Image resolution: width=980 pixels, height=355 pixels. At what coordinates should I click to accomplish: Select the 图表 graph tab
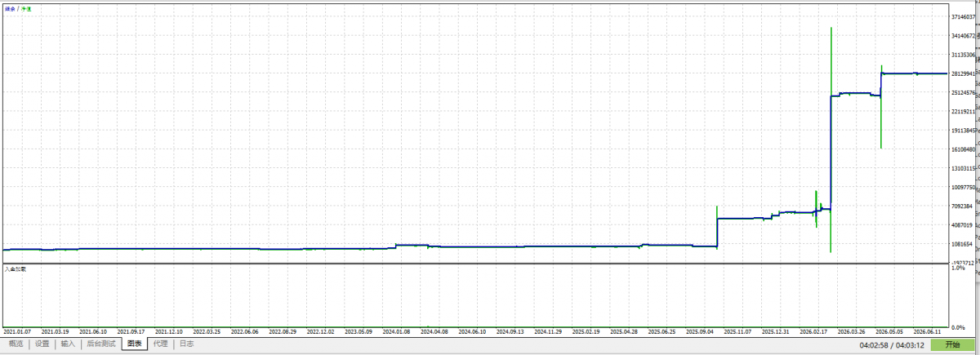click(134, 344)
